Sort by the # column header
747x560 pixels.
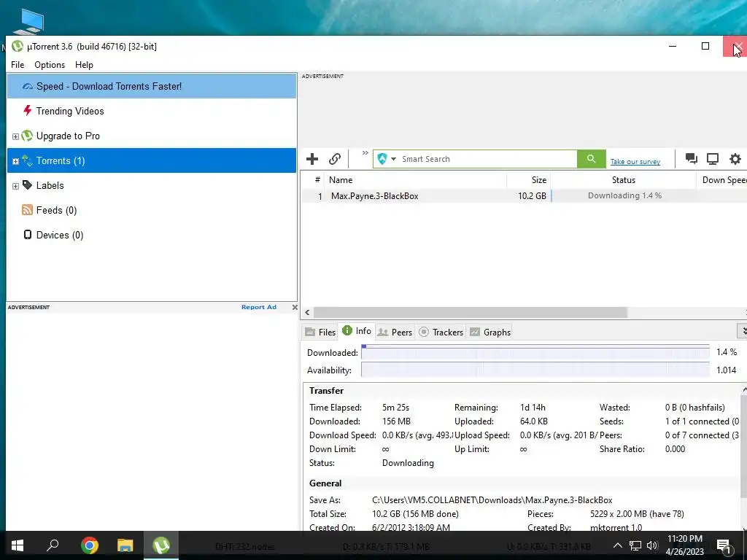pyautogui.click(x=312, y=180)
